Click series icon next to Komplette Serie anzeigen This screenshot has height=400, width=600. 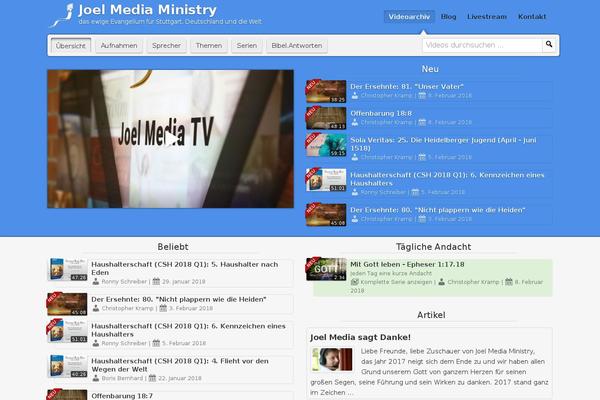354,282
